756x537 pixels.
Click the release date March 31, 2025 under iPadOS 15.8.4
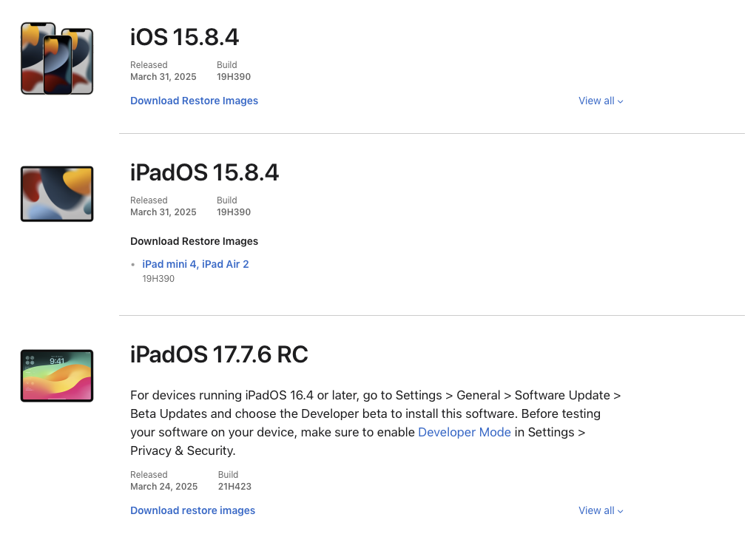[163, 212]
